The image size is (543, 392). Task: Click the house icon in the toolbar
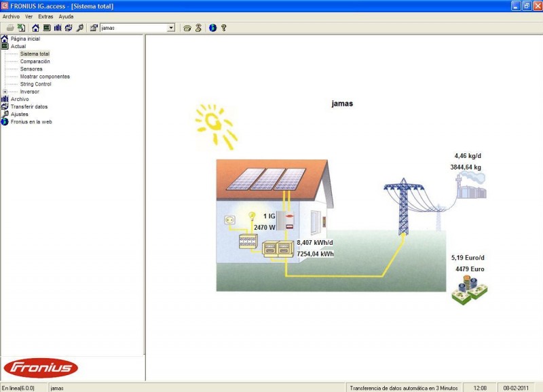point(35,28)
